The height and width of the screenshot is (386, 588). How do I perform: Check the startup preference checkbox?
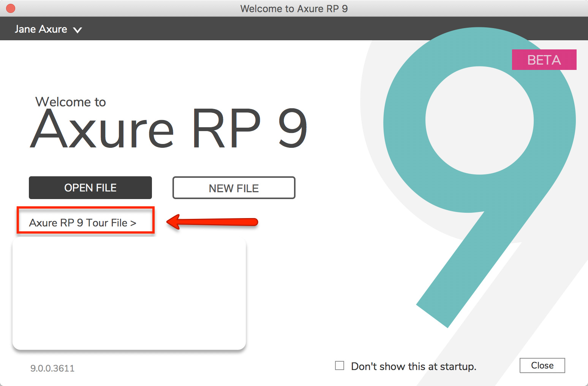[339, 365]
